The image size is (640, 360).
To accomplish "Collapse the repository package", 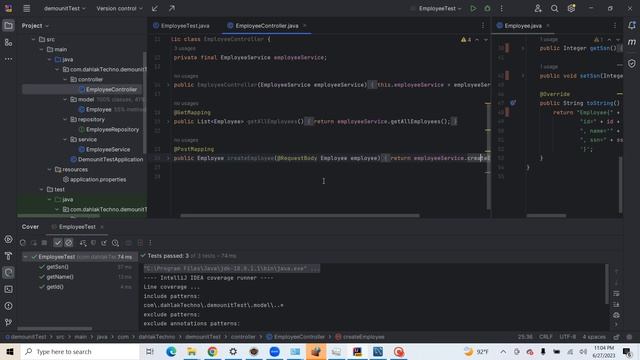I will 65,120.
